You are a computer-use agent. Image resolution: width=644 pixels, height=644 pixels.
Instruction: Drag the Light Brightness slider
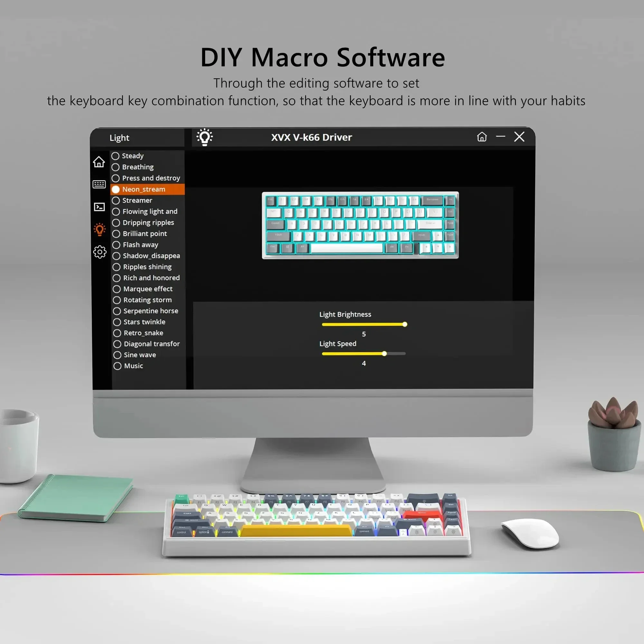pos(403,324)
